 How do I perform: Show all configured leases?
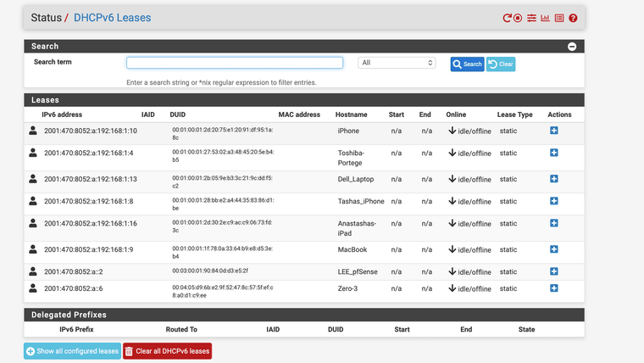72,351
